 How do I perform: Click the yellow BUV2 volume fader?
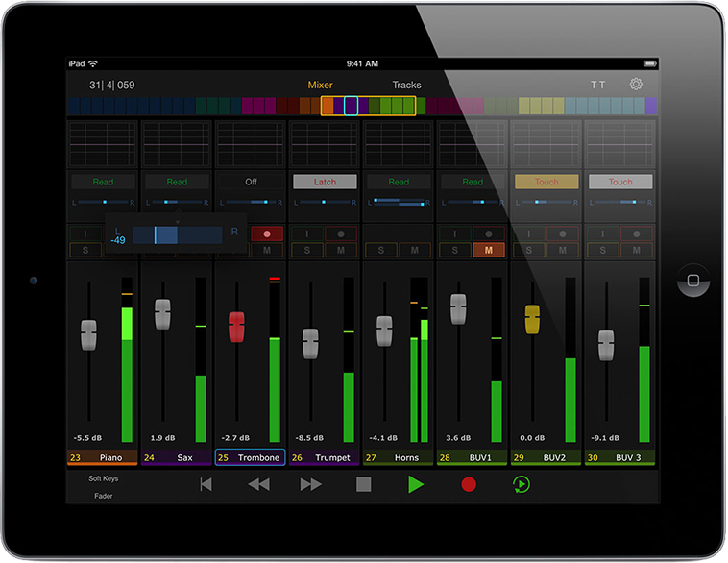532,319
